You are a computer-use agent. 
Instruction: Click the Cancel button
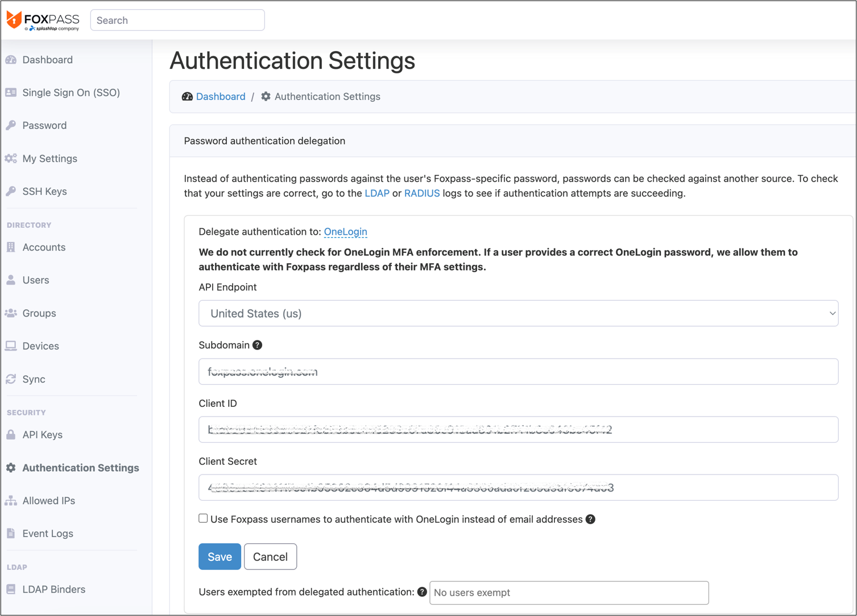270,557
